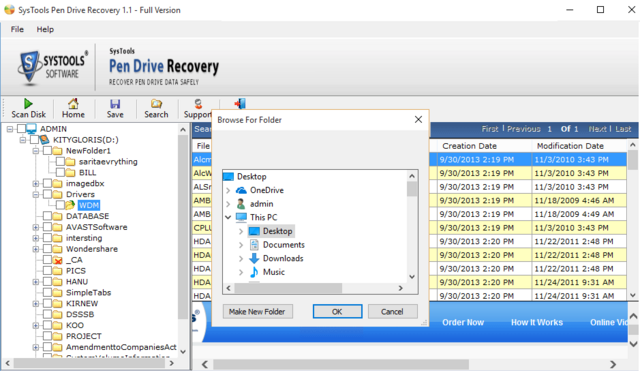Expand the AVASTSoftware tree node
This screenshot has height=371, width=640.
(x=36, y=227)
